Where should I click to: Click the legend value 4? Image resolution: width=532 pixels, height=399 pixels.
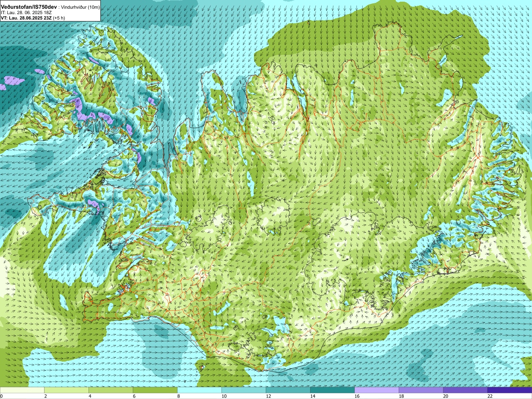point(90,396)
